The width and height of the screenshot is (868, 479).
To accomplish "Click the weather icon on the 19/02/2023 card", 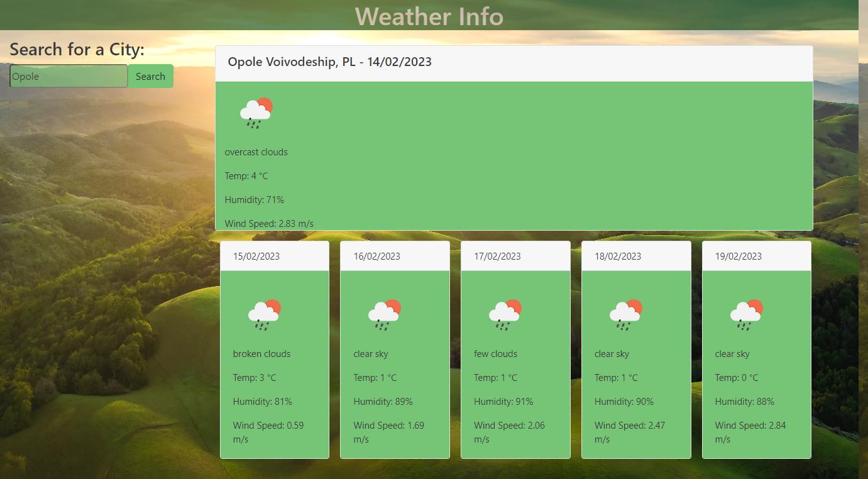I will click(747, 315).
